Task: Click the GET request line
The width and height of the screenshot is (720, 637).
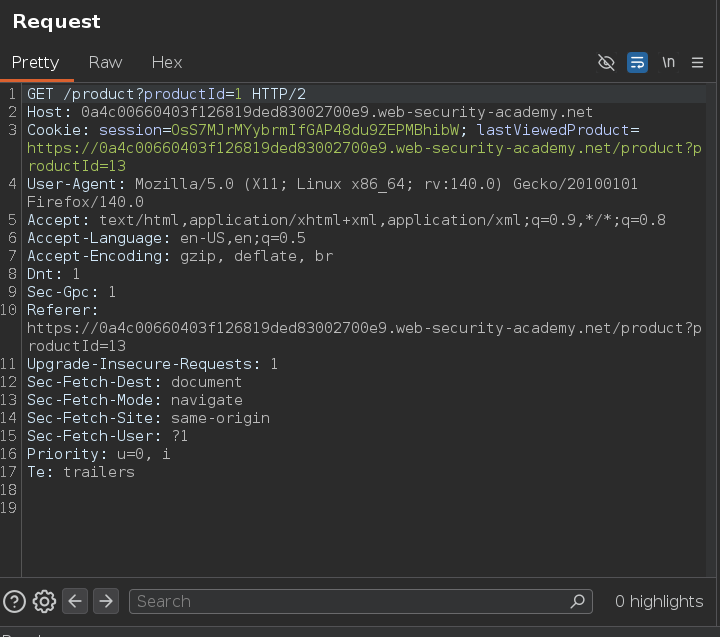Action: 166,94
